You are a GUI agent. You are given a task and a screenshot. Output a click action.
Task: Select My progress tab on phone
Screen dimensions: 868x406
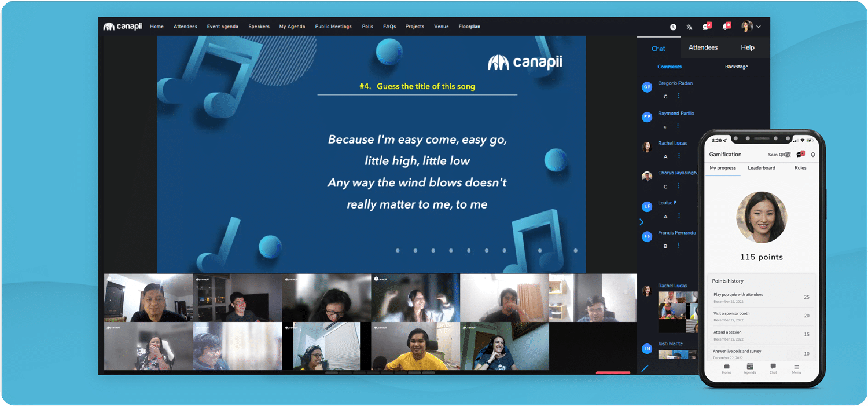pyautogui.click(x=723, y=168)
